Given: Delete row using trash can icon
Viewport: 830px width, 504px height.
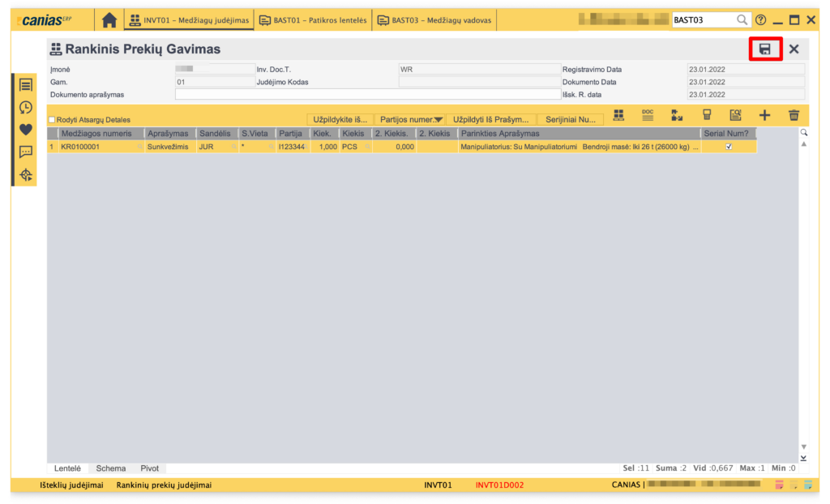Looking at the screenshot, I should (x=794, y=116).
